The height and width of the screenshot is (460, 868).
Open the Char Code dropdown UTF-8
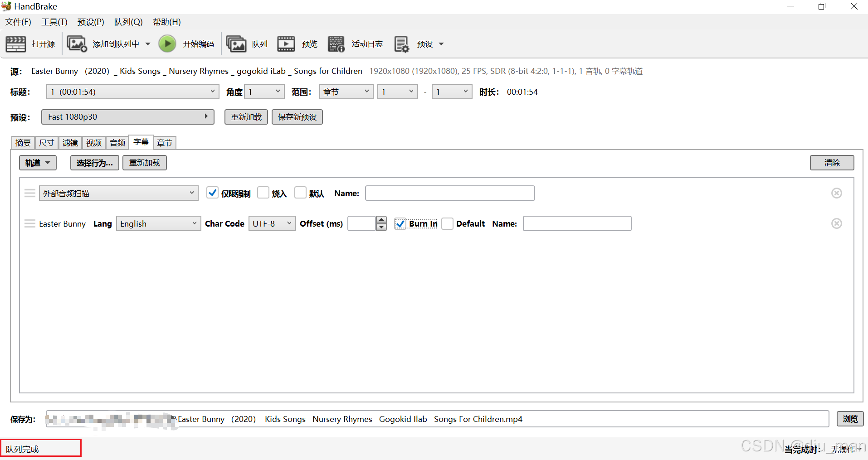click(272, 223)
